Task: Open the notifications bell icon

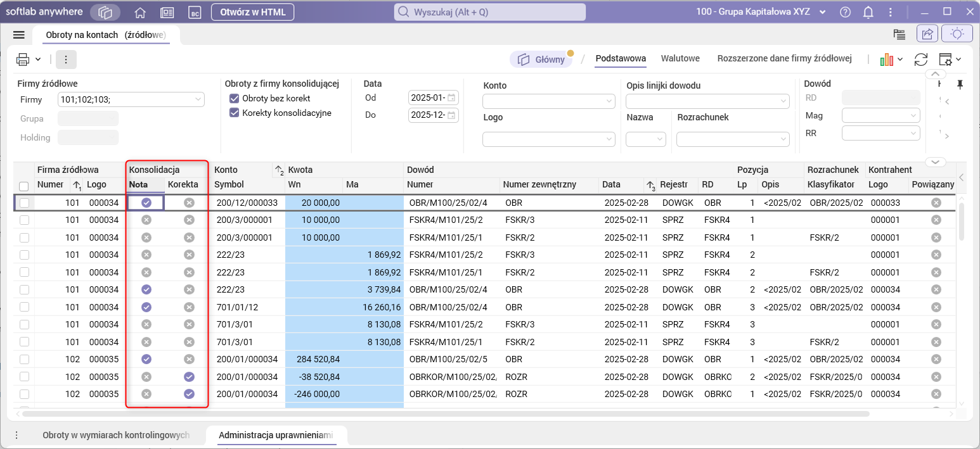Action: 868,12
